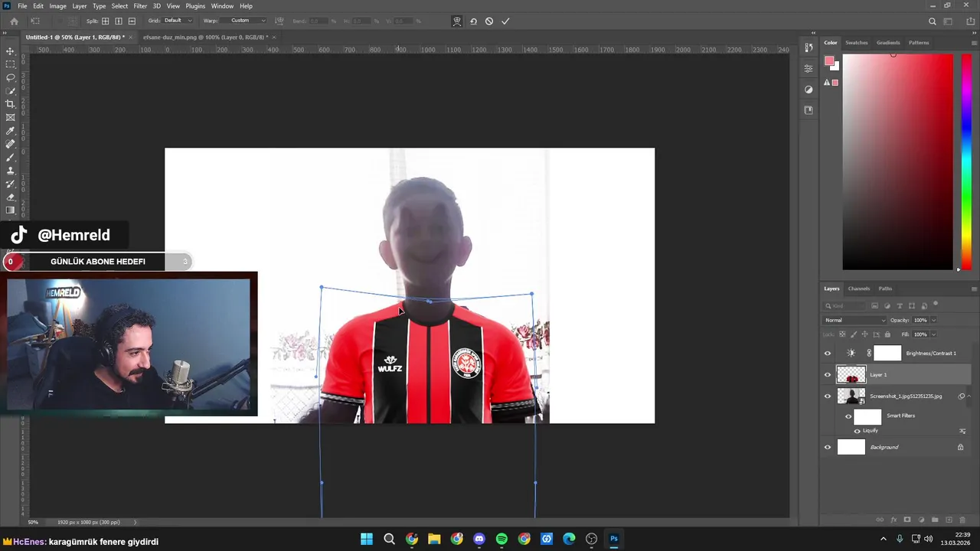Screen dimensions: 980x551
Task: Create a new layer group
Action: pyautogui.click(x=935, y=520)
